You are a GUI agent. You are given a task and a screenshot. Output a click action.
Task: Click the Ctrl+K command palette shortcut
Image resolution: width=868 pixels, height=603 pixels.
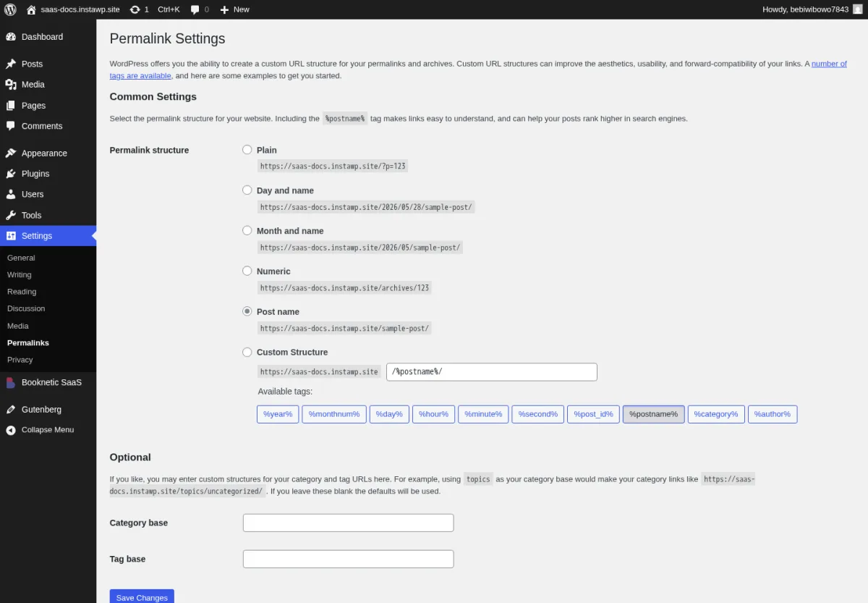169,9
